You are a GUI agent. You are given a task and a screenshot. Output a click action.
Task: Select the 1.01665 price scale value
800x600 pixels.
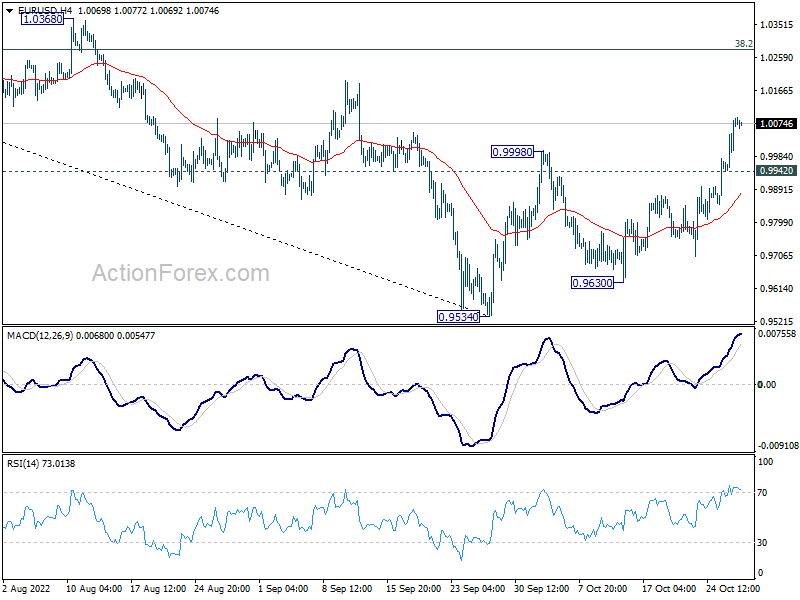click(777, 91)
